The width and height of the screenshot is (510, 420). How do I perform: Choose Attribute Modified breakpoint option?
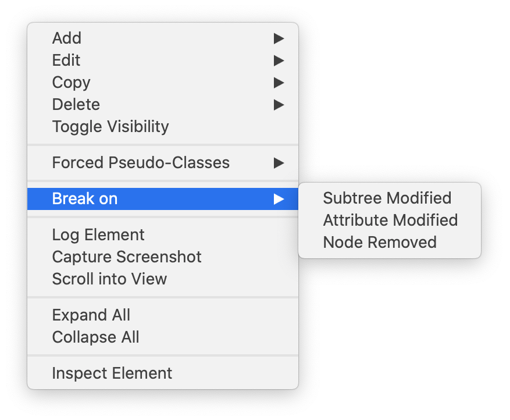[x=390, y=220]
